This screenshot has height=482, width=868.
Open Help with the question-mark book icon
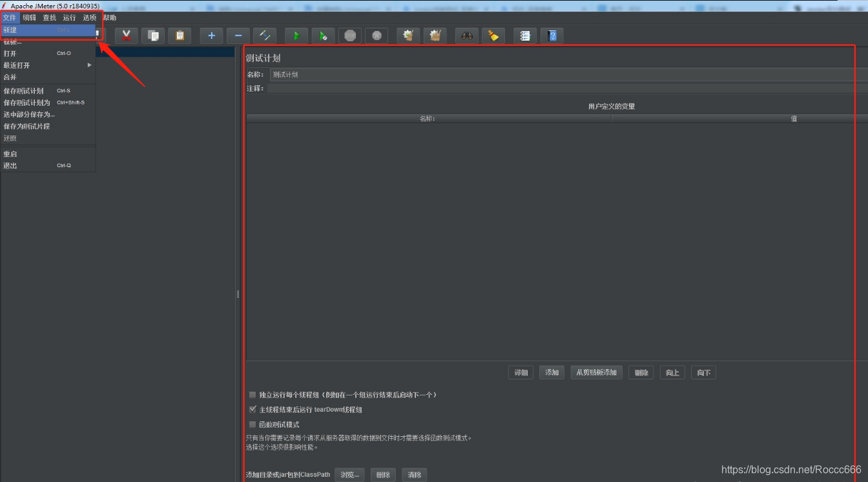point(552,35)
